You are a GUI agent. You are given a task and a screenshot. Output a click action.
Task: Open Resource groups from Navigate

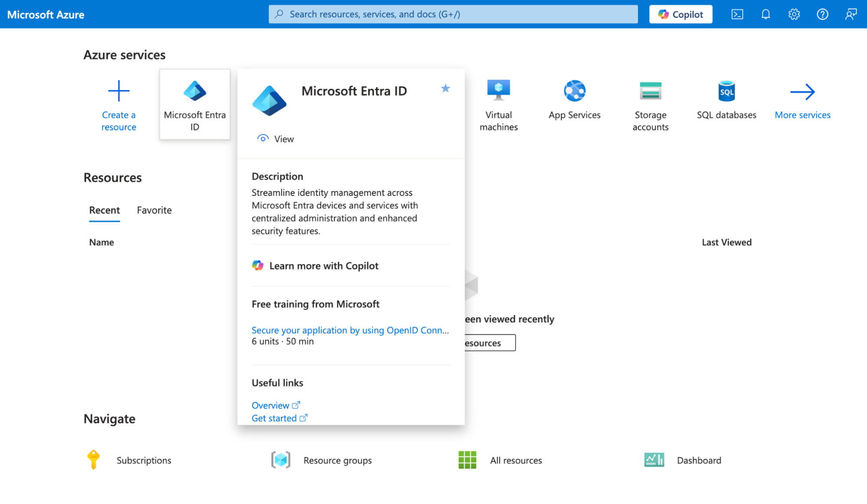[x=337, y=460]
